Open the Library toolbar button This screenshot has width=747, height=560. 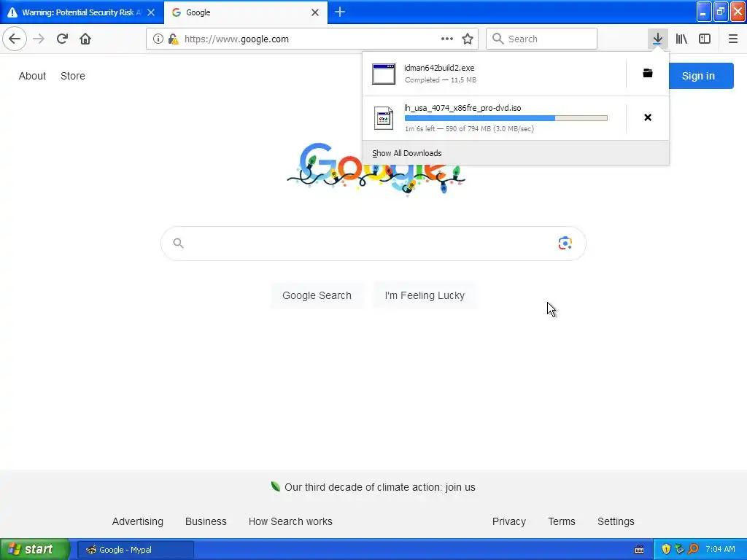pyautogui.click(x=681, y=39)
